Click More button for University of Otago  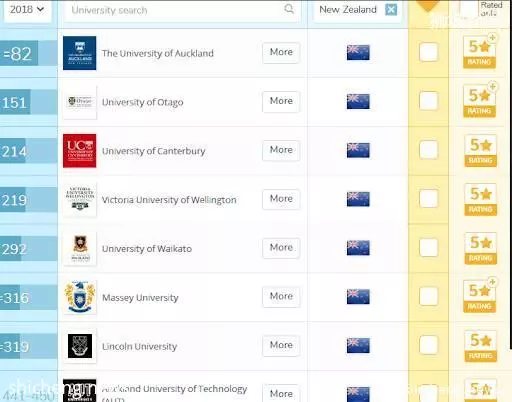tap(281, 101)
